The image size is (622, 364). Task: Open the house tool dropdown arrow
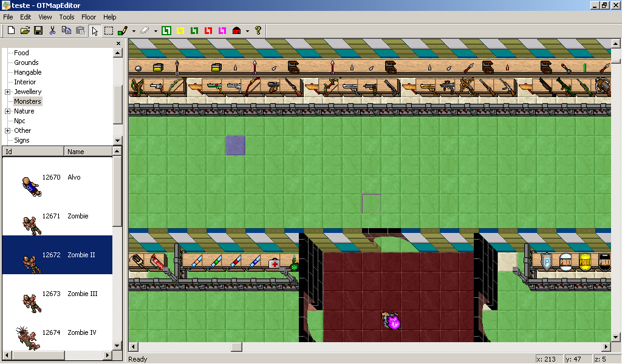coord(248,31)
